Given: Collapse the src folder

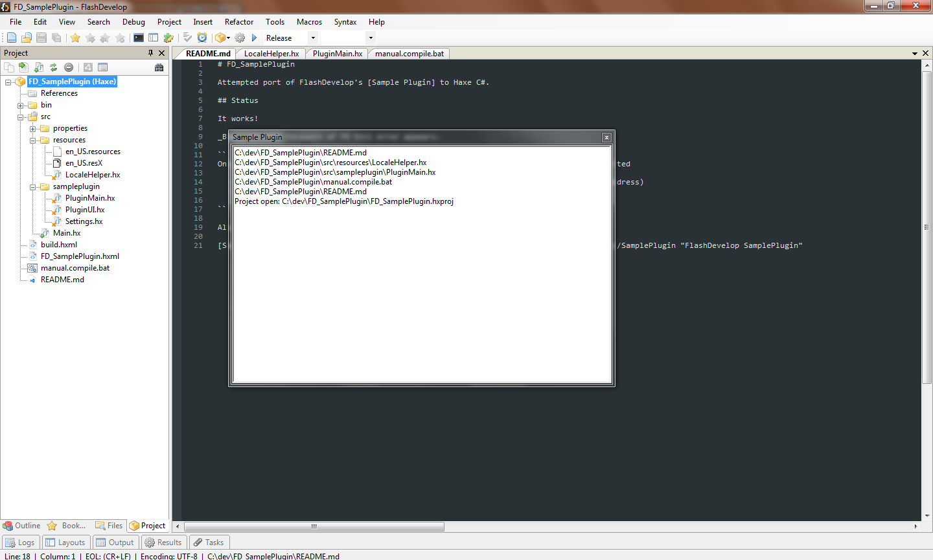Looking at the screenshot, I should point(20,117).
